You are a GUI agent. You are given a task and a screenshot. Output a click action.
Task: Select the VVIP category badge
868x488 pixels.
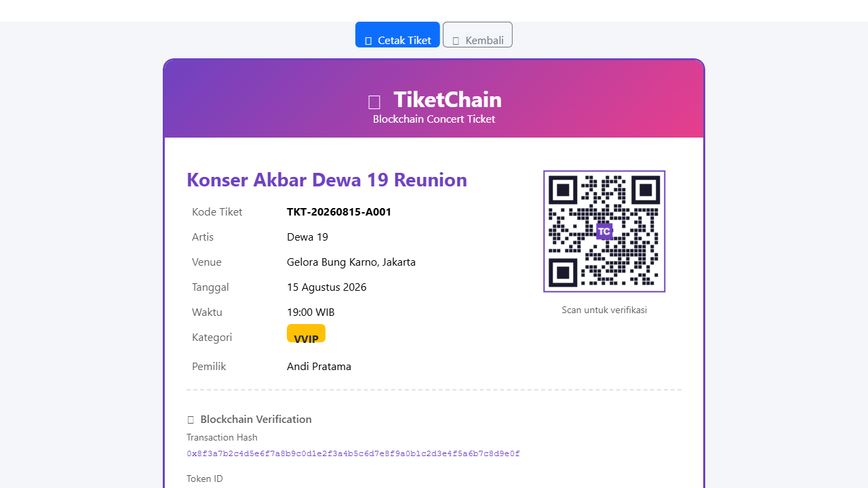coord(306,333)
